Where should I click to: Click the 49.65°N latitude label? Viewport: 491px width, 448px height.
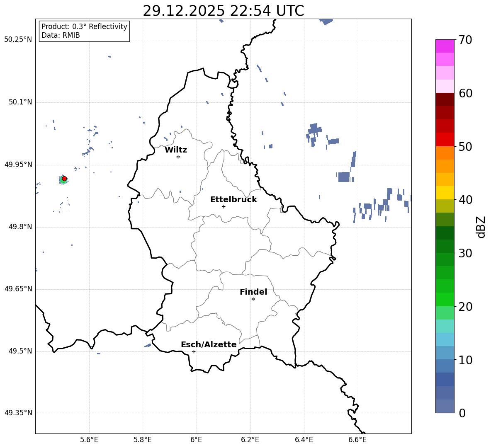pos(18,289)
